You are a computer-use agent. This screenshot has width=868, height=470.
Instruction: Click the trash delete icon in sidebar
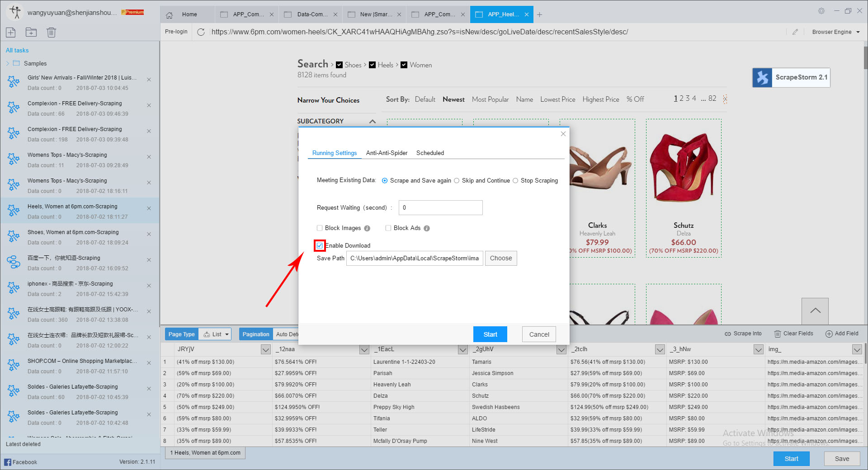tap(51, 32)
